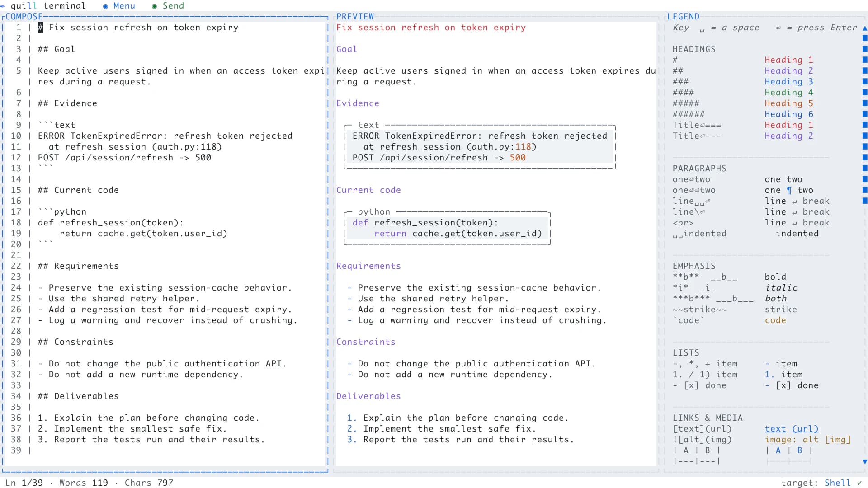Click 'def refresh_session(token):' in the compose editor
Image resolution: width=868 pixels, height=488 pixels.
(111, 222)
